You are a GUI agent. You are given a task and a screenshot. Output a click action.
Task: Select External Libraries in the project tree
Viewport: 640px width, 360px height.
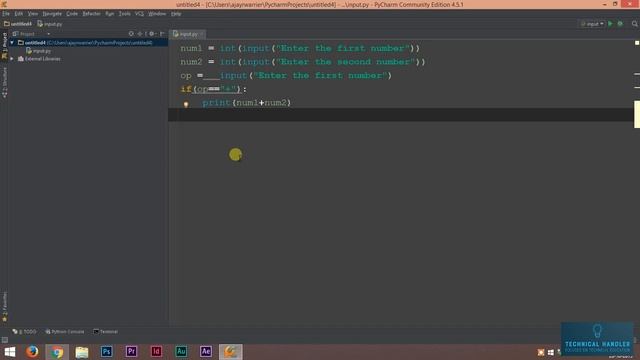pyautogui.click(x=39, y=59)
